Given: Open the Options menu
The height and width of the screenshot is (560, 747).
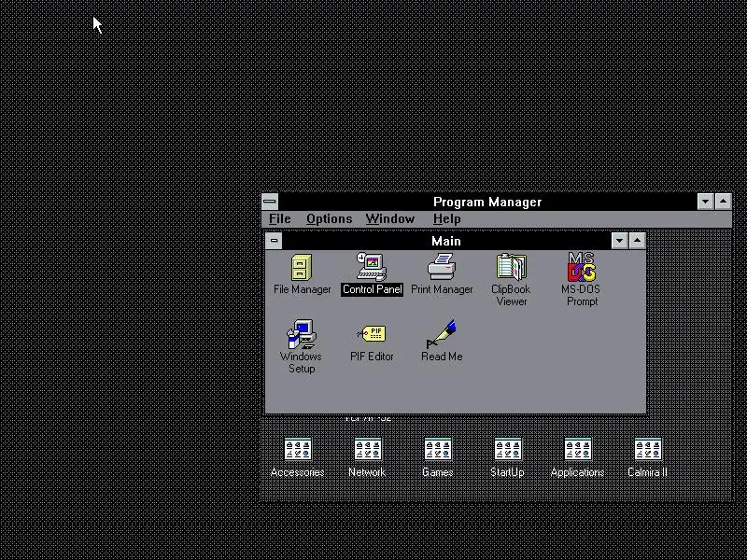Looking at the screenshot, I should pos(330,219).
